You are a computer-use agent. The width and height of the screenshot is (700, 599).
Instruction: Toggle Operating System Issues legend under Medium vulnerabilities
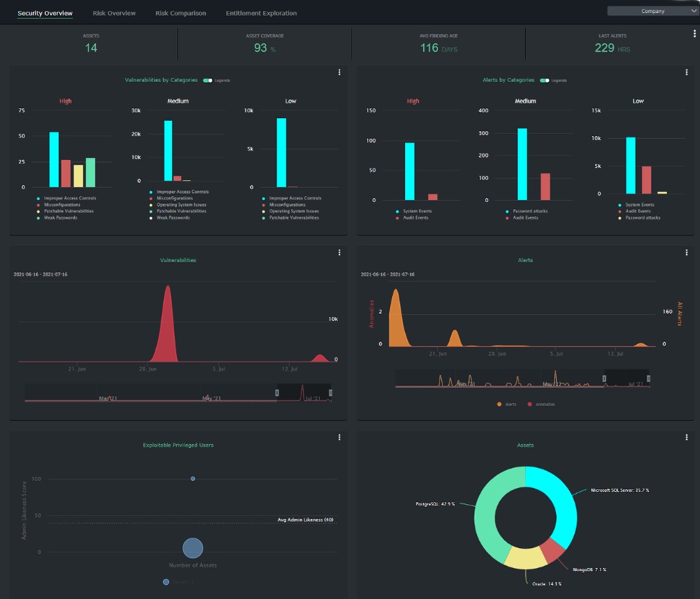(178, 205)
